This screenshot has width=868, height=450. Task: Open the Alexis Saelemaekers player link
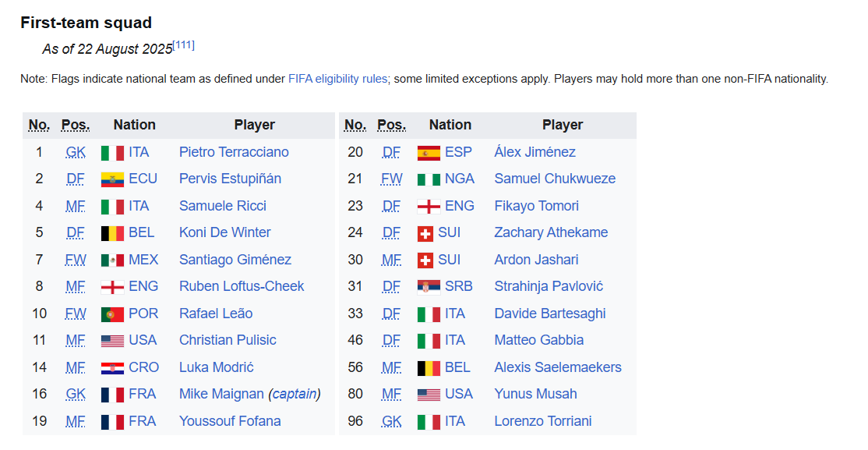558,367
